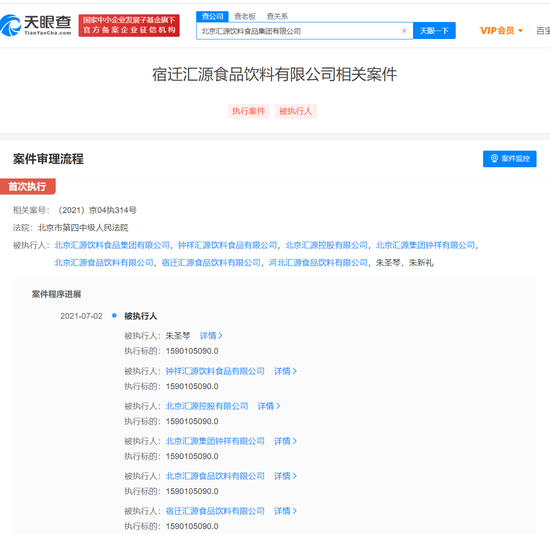Click the 案件监控 button

tap(510, 159)
